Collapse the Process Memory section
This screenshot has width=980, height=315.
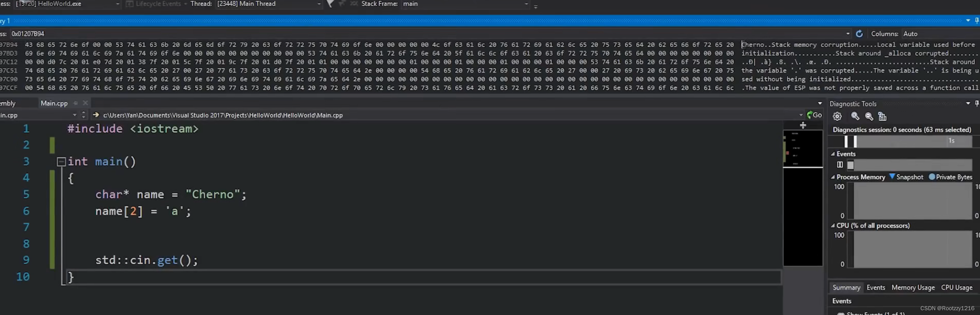click(833, 177)
